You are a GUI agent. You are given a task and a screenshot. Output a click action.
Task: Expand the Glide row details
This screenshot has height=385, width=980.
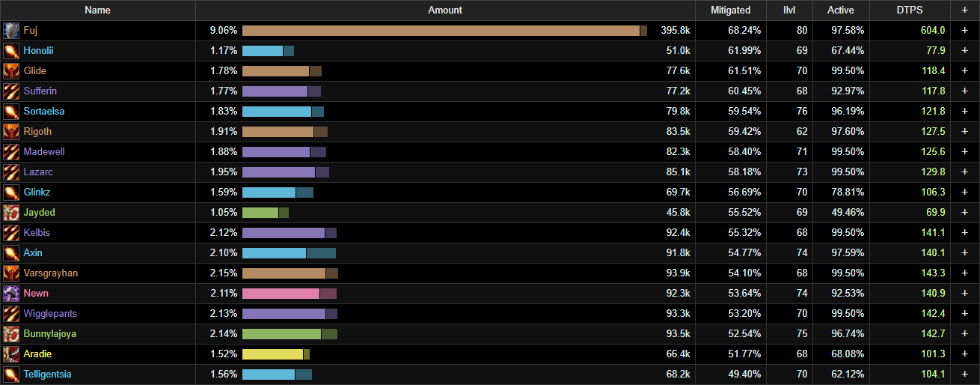click(x=964, y=71)
